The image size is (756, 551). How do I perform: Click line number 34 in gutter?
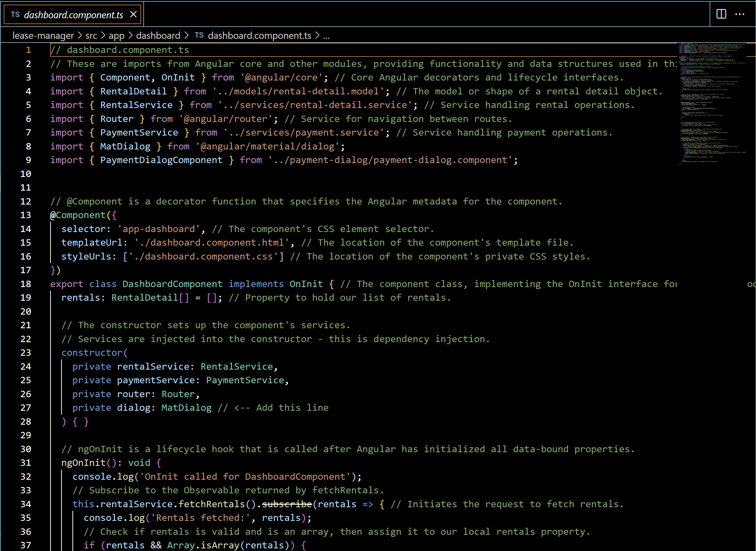(x=26, y=504)
